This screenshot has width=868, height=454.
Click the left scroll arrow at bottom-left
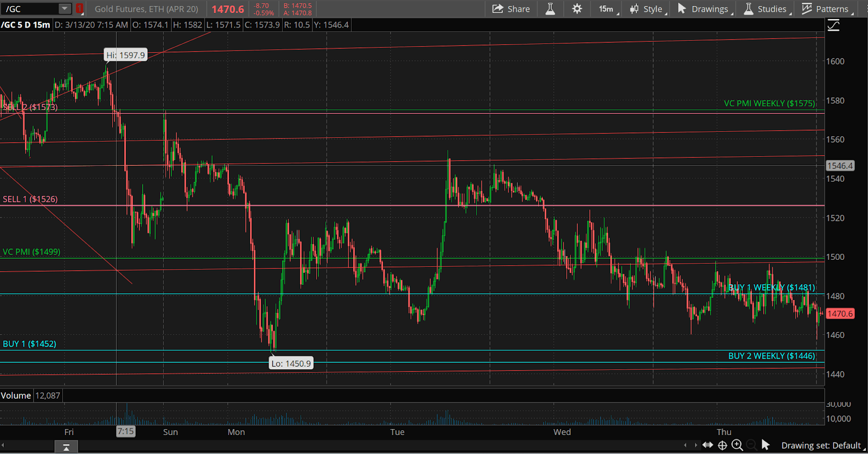(3, 445)
